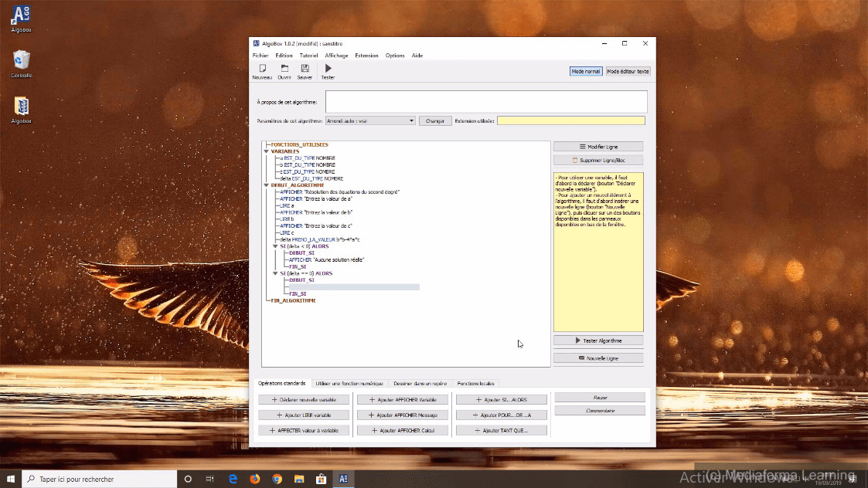Collapse the VARIABLES tree section
The image size is (868, 488).
pos(267,151)
